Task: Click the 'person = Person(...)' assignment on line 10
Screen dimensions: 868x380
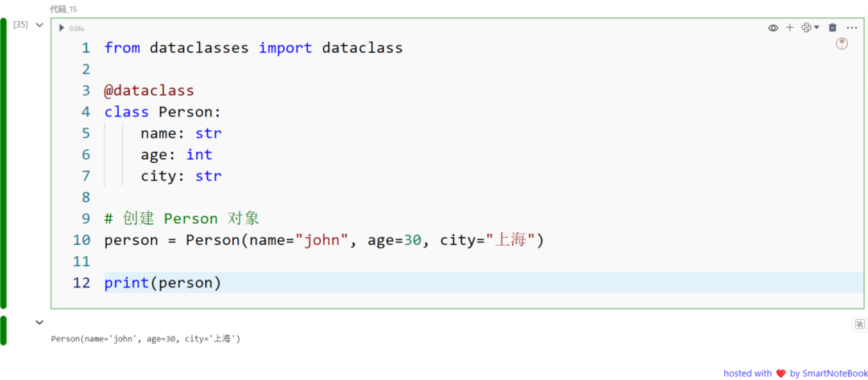Action: pos(325,240)
